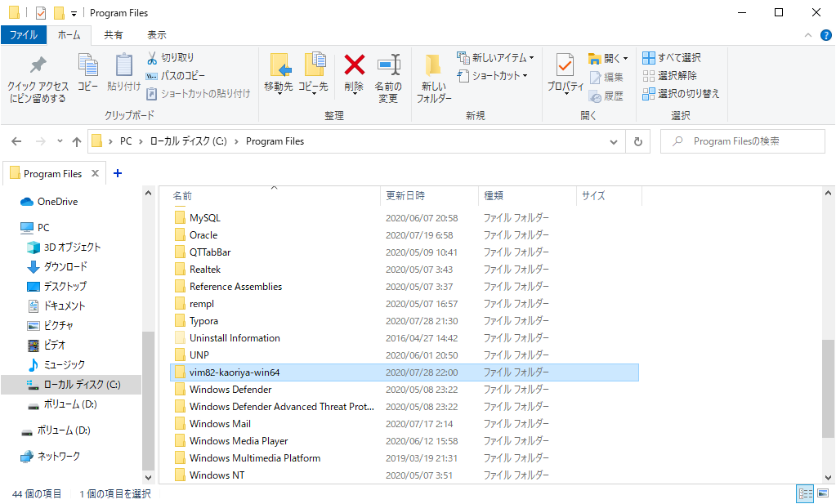Sort by the 種類 column header
The image size is (836, 504).
coord(528,195)
